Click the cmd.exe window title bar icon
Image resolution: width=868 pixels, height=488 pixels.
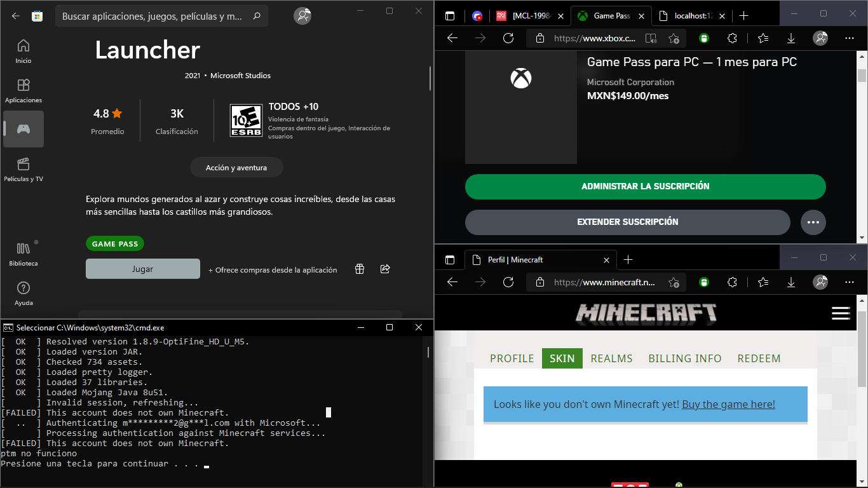[x=8, y=328]
